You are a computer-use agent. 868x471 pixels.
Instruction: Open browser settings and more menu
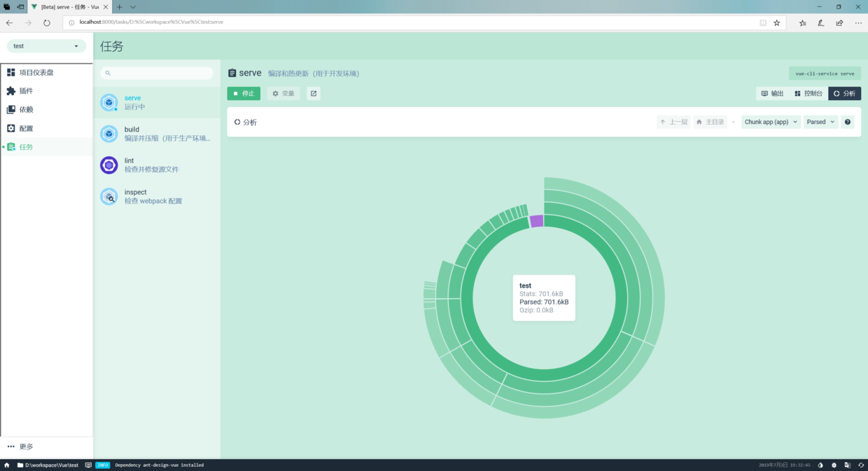pos(858,22)
